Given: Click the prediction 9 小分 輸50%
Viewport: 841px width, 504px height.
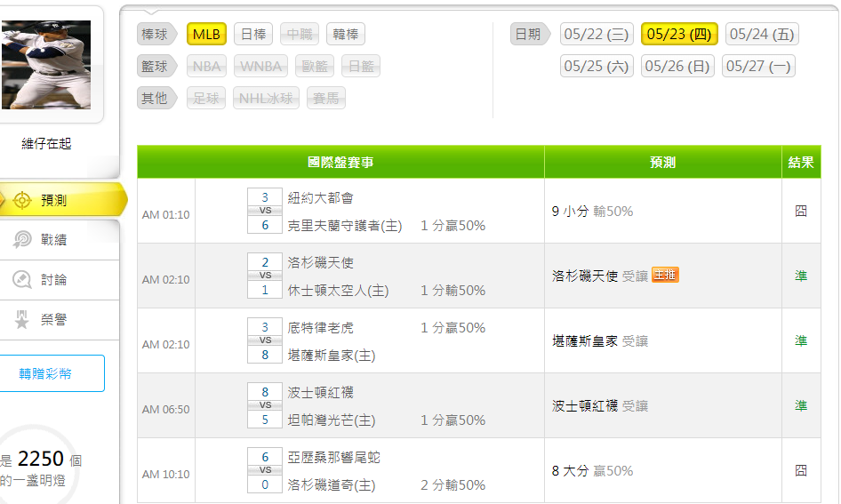Looking at the screenshot, I should pyautogui.click(x=592, y=212).
